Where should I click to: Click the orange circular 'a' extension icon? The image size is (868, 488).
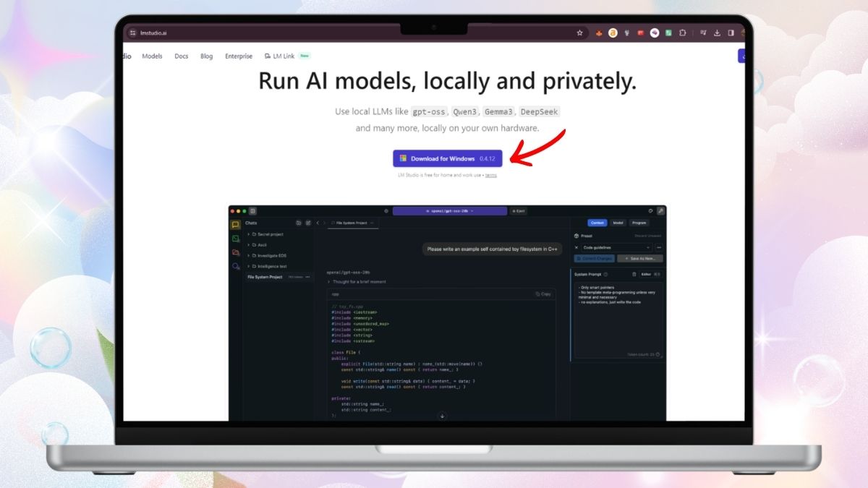613,33
